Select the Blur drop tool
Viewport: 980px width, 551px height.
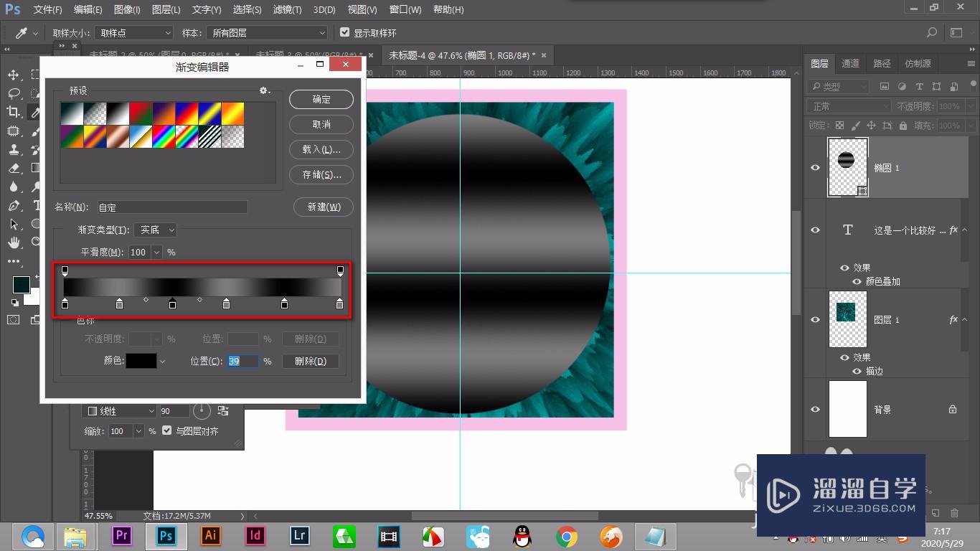pyautogui.click(x=14, y=187)
